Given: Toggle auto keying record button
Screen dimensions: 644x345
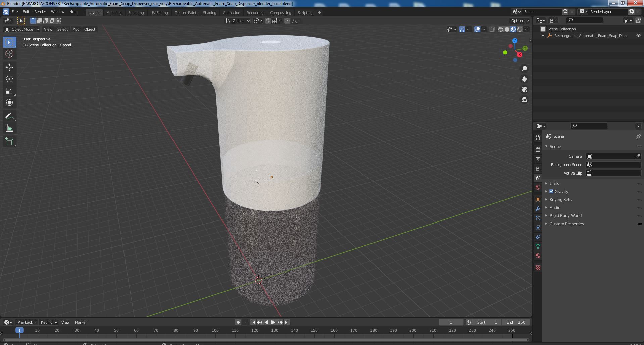Looking at the screenshot, I should click(238, 322).
